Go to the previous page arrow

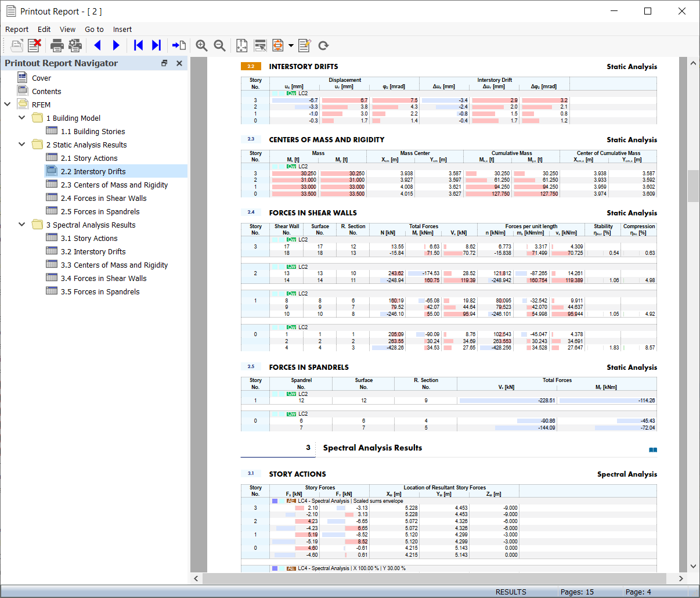click(98, 45)
